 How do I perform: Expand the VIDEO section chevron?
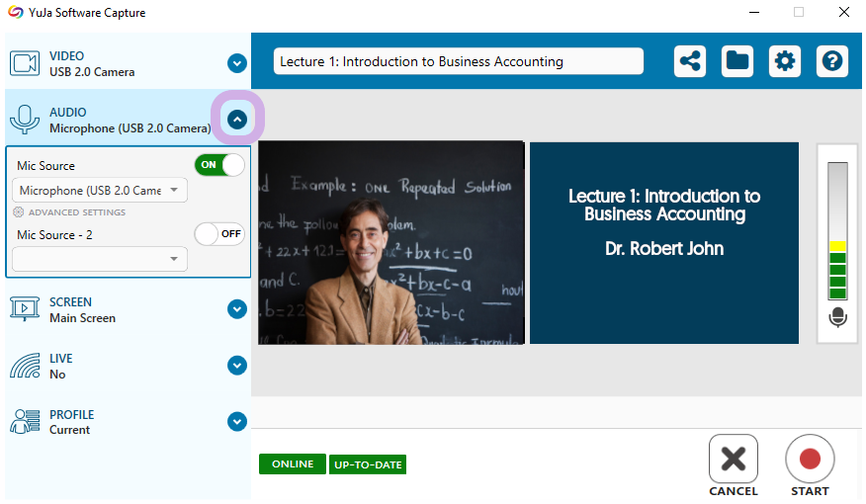click(237, 63)
